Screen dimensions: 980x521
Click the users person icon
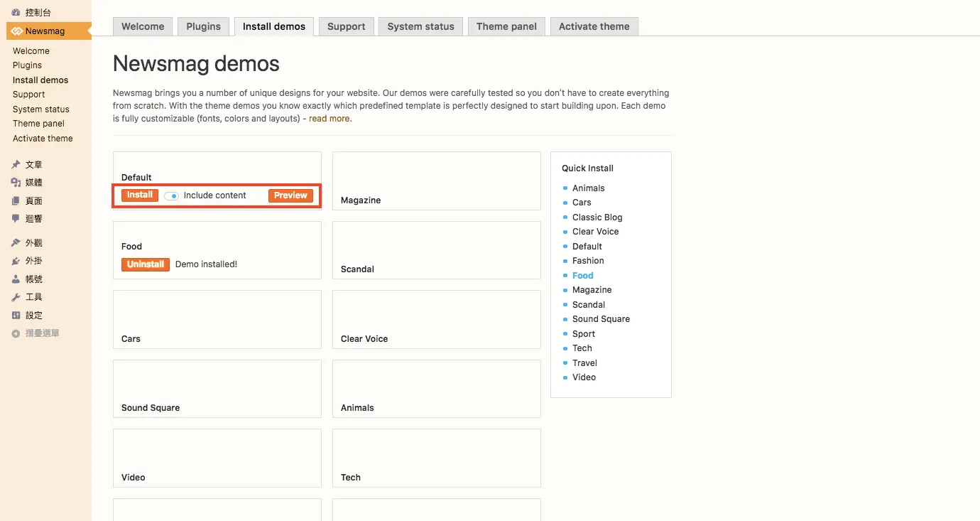16,279
